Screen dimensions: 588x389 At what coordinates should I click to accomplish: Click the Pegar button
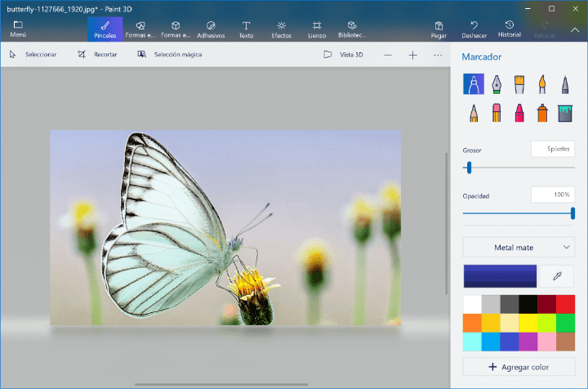pos(439,29)
